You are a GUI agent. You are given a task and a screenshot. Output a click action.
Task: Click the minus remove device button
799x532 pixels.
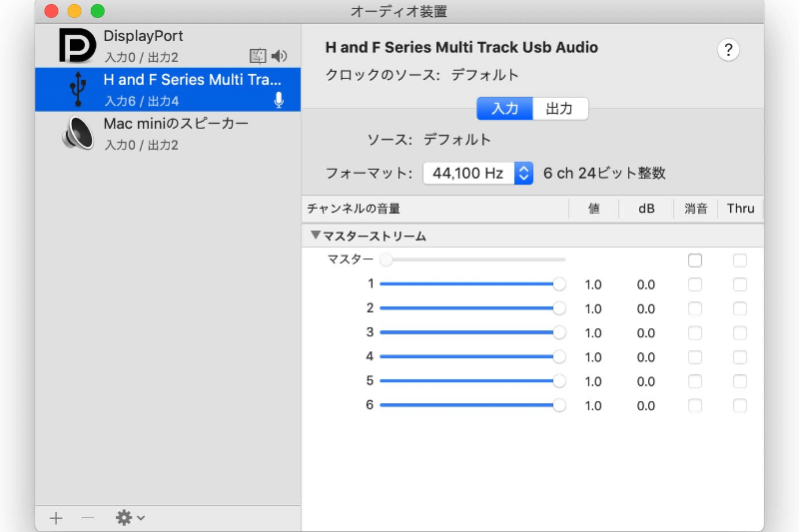(88, 518)
